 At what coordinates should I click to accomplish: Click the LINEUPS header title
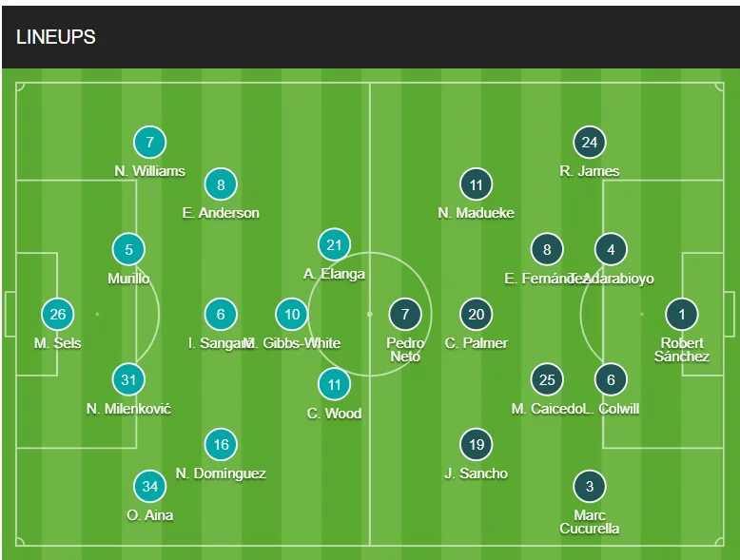(56, 37)
